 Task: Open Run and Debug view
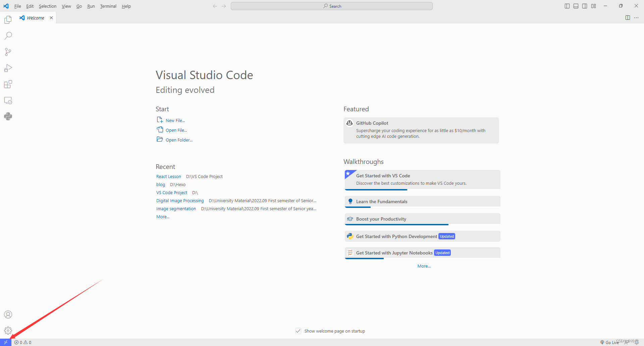coord(8,68)
